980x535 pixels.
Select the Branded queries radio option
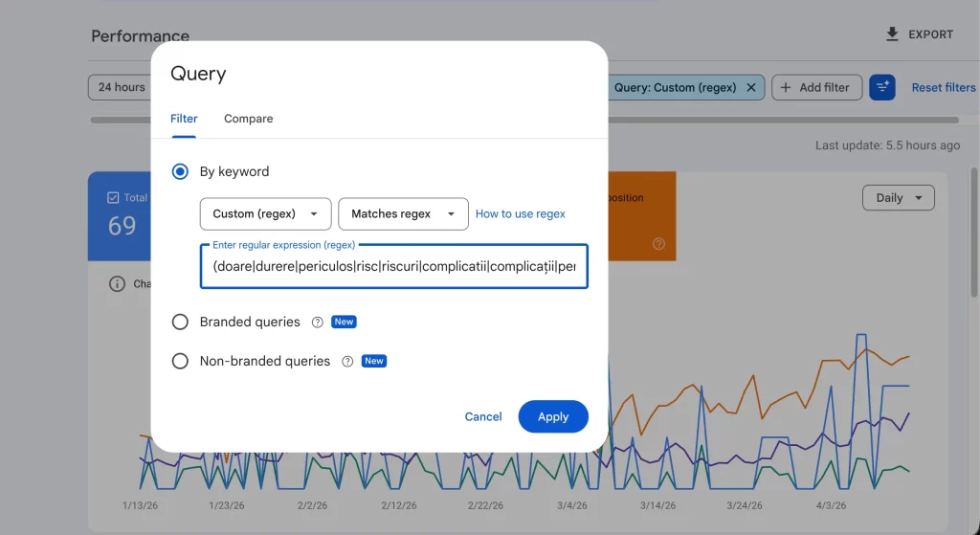180,323
